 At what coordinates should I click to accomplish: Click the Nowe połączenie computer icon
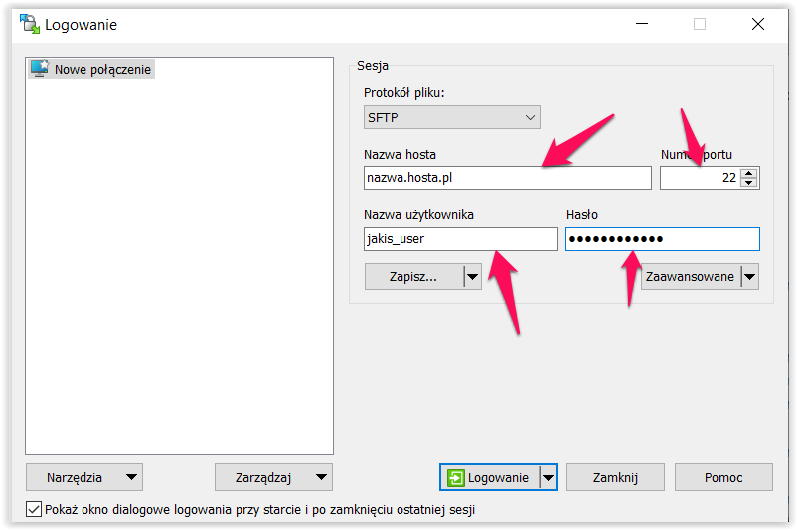click(x=40, y=70)
